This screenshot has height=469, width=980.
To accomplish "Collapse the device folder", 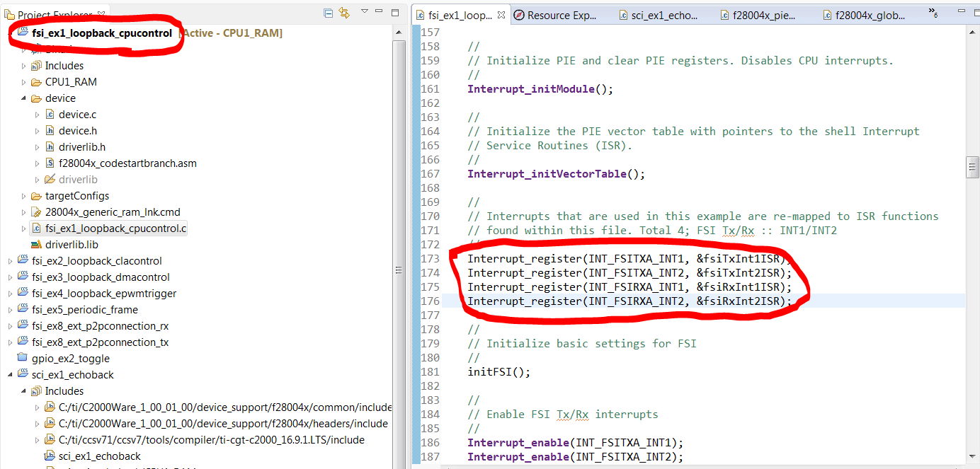I will tap(24, 98).
